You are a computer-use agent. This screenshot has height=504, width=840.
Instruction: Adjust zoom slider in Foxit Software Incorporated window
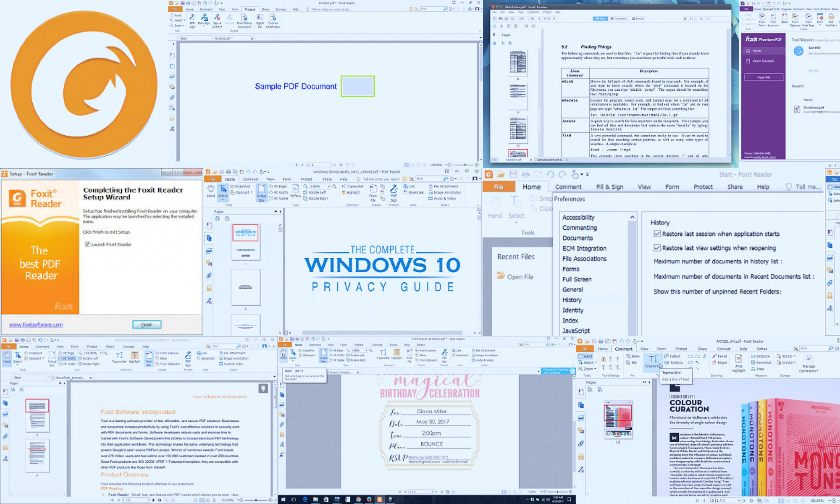(x=256, y=500)
